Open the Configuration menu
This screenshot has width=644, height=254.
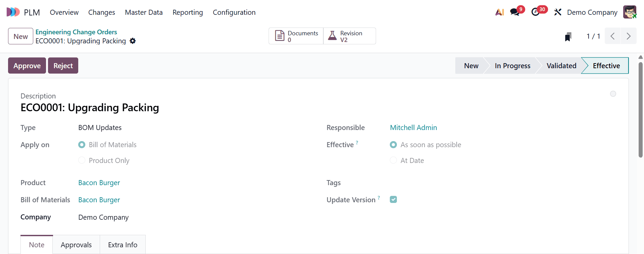pos(234,12)
